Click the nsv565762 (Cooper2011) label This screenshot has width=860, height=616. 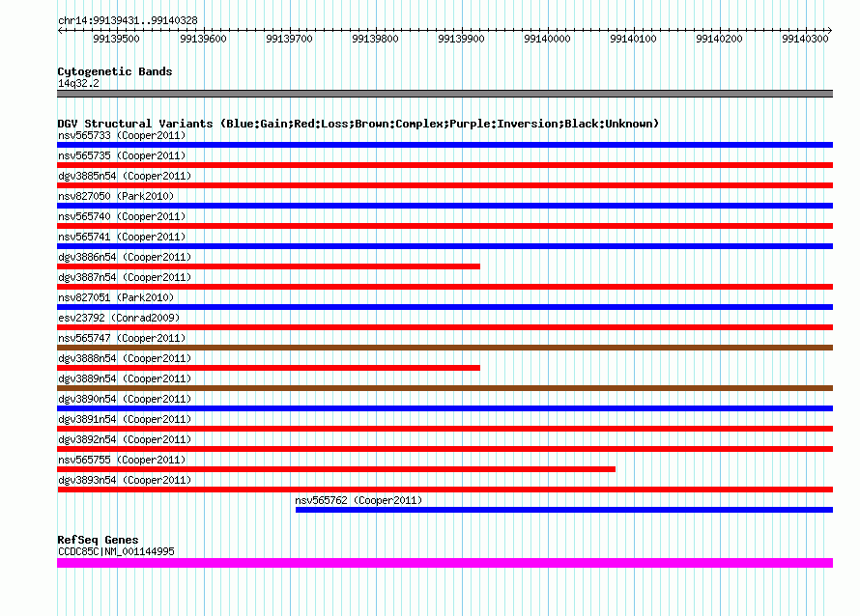tap(358, 500)
